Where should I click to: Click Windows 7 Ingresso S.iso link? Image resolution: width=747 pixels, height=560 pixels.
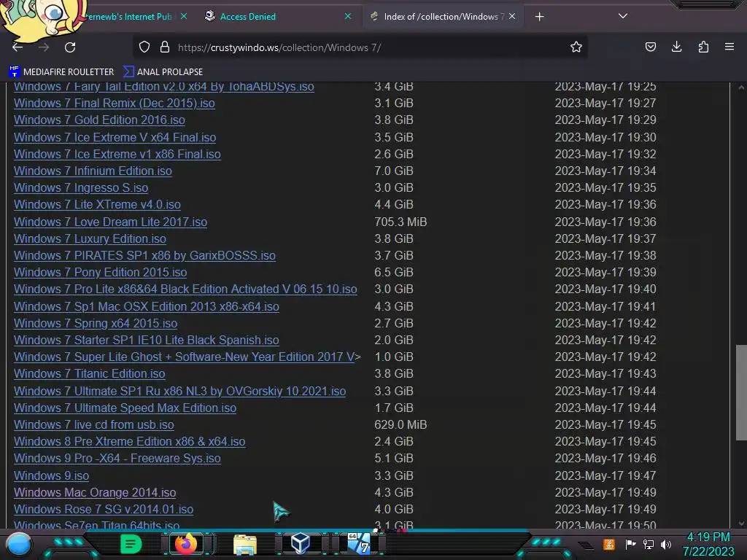tap(81, 187)
